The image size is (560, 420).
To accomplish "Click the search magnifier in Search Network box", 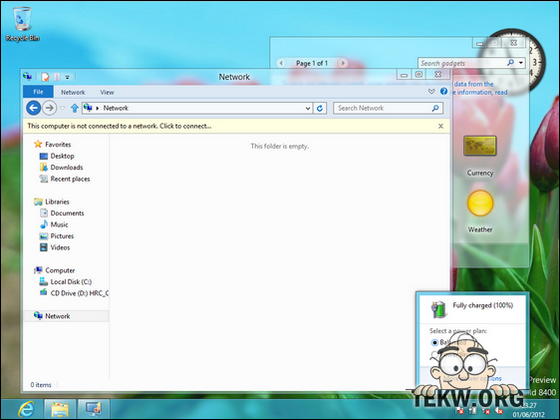I will [x=435, y=108].
